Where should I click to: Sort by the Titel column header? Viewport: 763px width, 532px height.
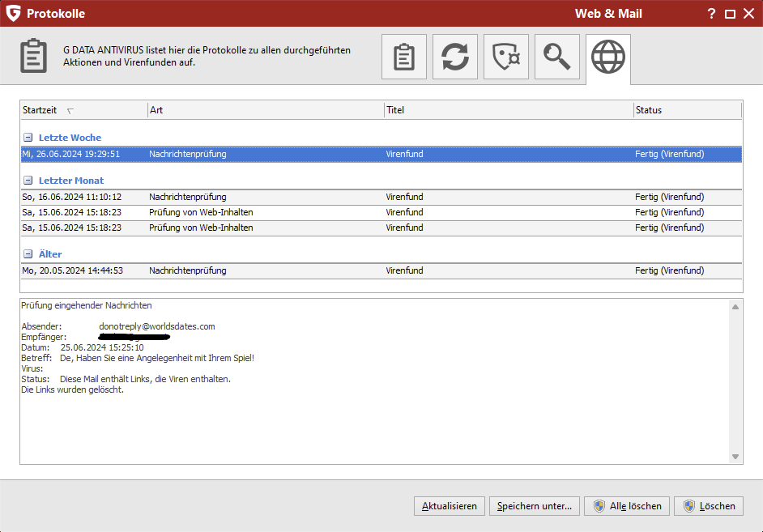tap(509, 110)
